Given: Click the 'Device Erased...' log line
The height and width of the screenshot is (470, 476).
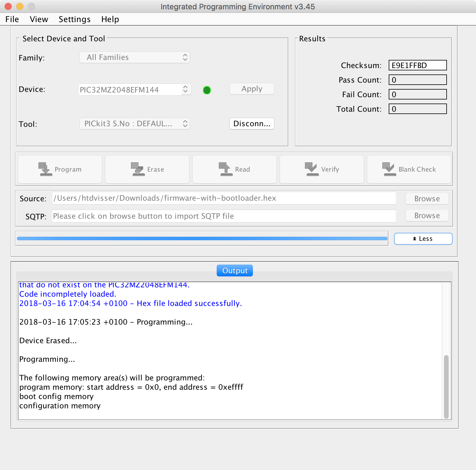Looking at the screenshot, I should pos(48,341).
